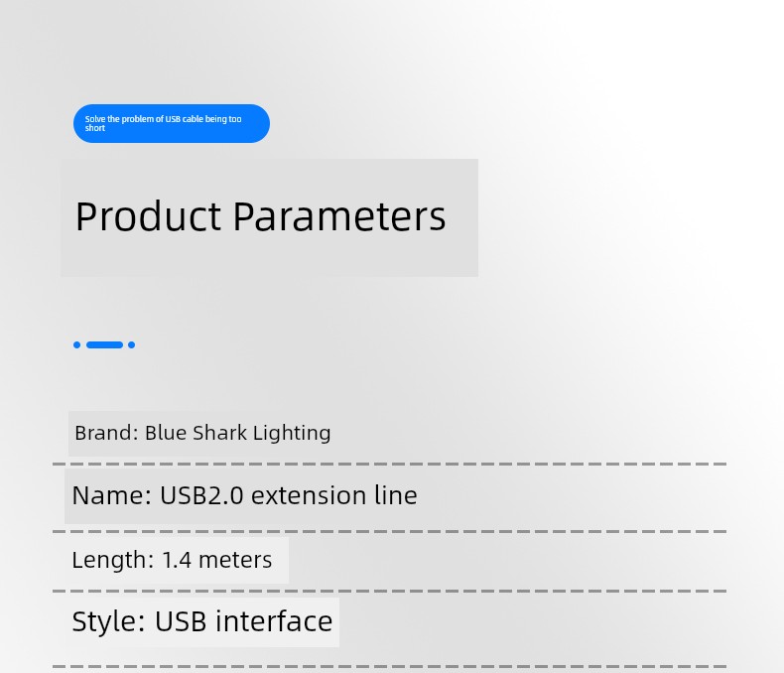Click the blue USB cable too short badge

[x=172, y=123]
